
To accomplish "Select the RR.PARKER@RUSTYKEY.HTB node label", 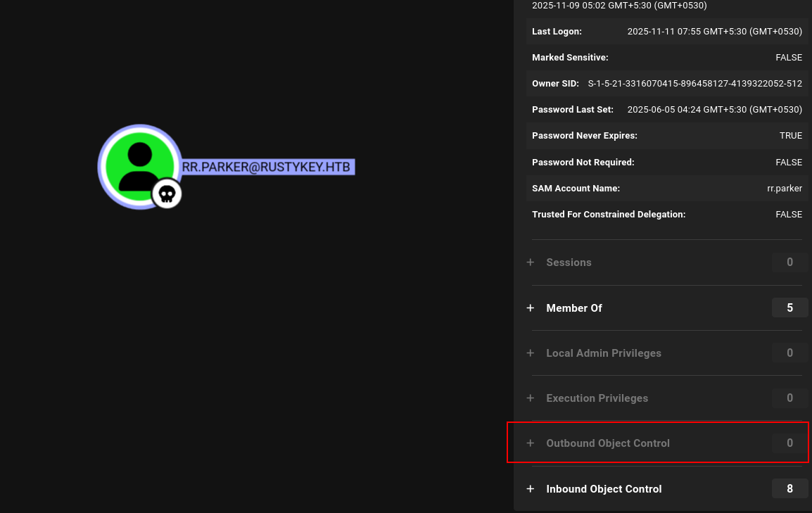I will click(x=267, y=167).
